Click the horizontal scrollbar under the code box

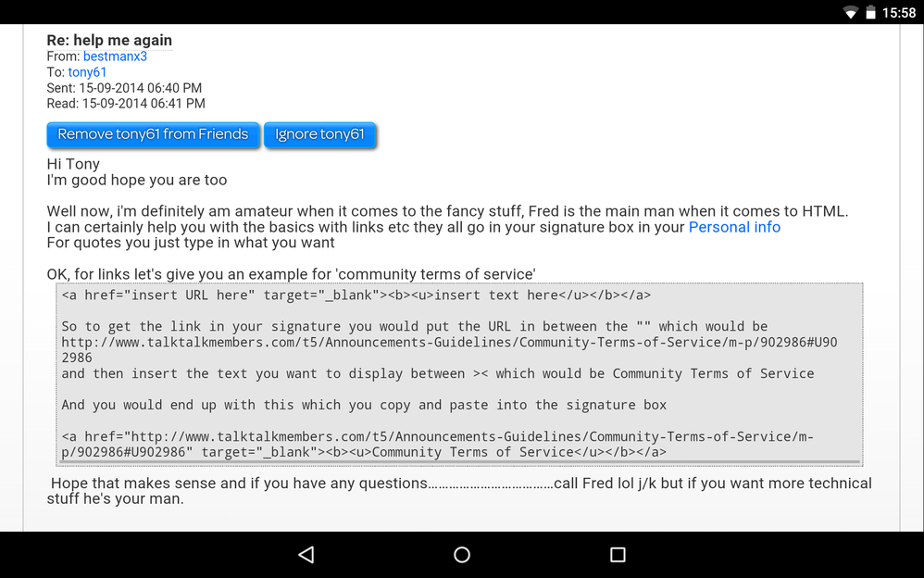459,462
